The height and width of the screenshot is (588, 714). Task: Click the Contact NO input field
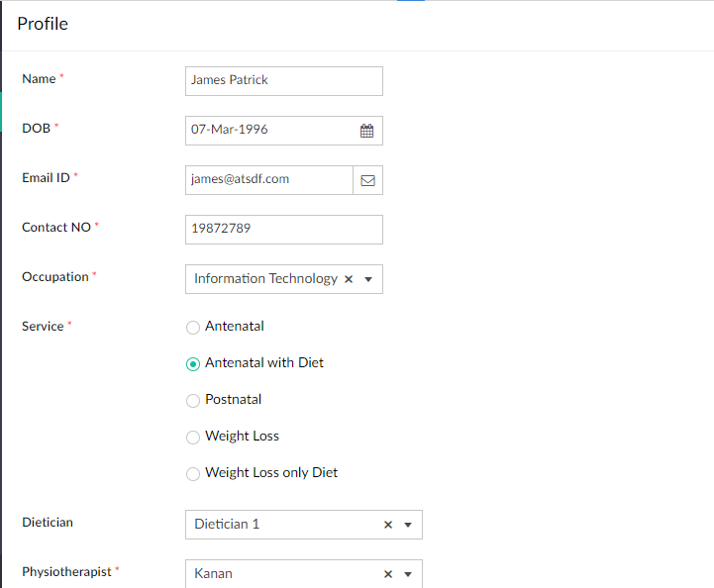pos(283,230)
